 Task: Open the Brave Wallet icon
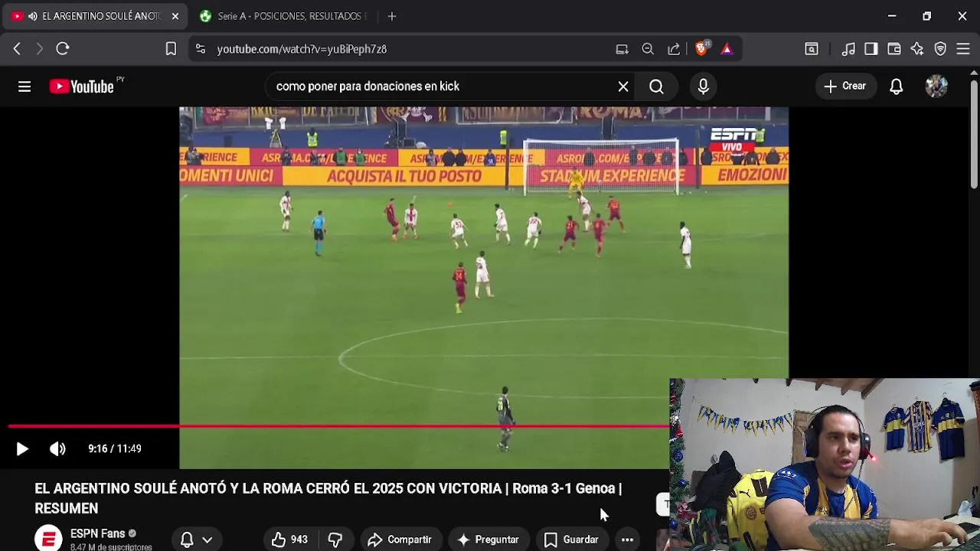(x=894, y=49)
